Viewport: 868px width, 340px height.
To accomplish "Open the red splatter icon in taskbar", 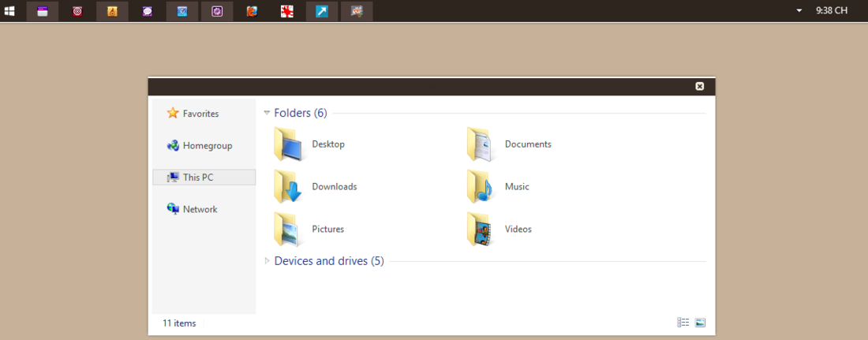I will coord(286,11).
